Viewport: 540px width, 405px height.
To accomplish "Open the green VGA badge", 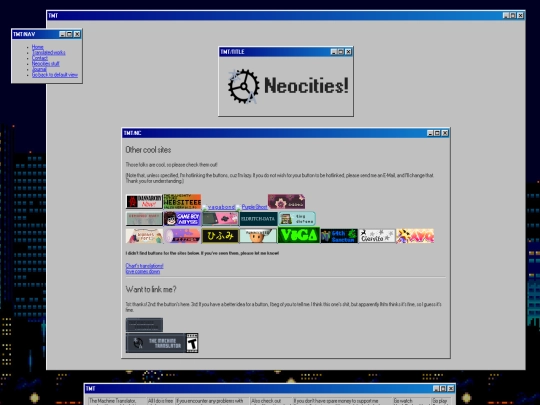I will [x=299, y=235].
